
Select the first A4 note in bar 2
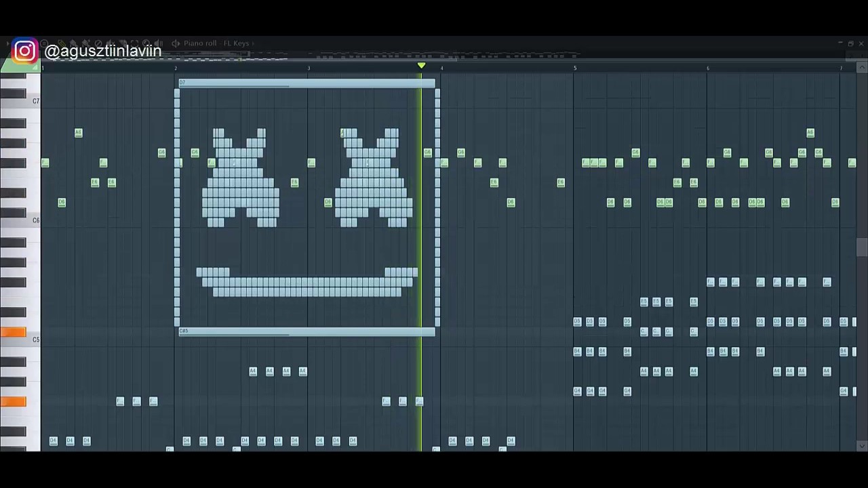tap(253, 371)
